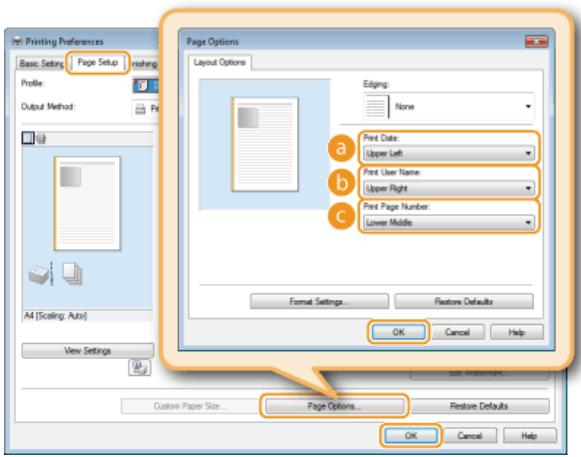Screen dimensions: 581x457
Task: Click the disabled Custom Paper Size button
Action: coord(190,406)
